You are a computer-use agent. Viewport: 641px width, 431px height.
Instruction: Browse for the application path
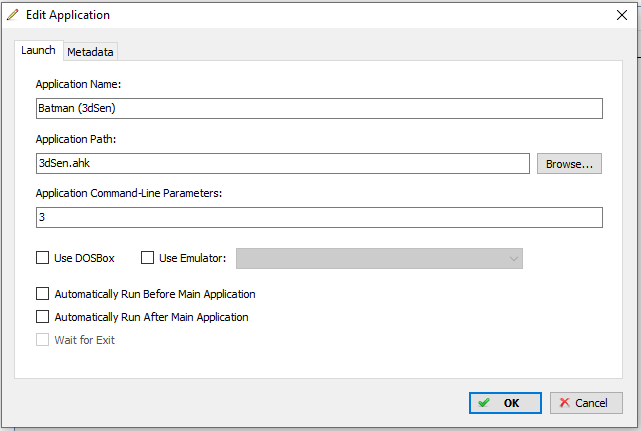click(569, 164)
